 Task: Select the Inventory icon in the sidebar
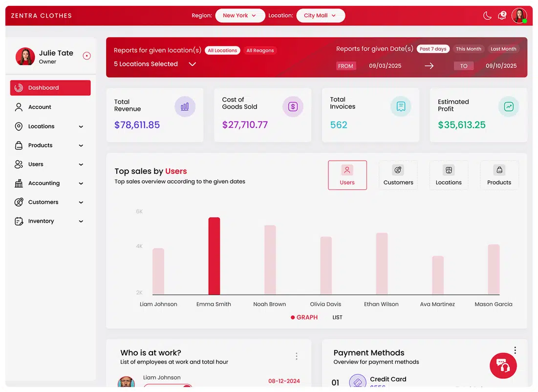click(18, 221)
